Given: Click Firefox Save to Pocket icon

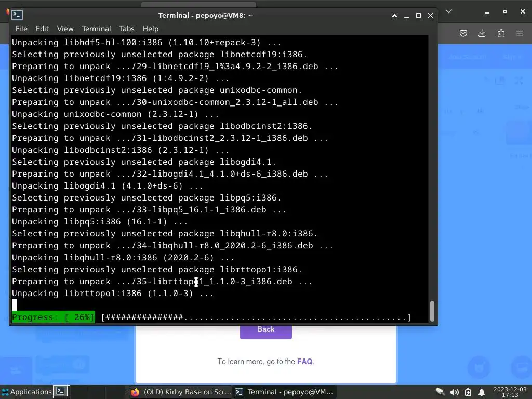Looking at the screenshot, I should [x=463, y=33].
